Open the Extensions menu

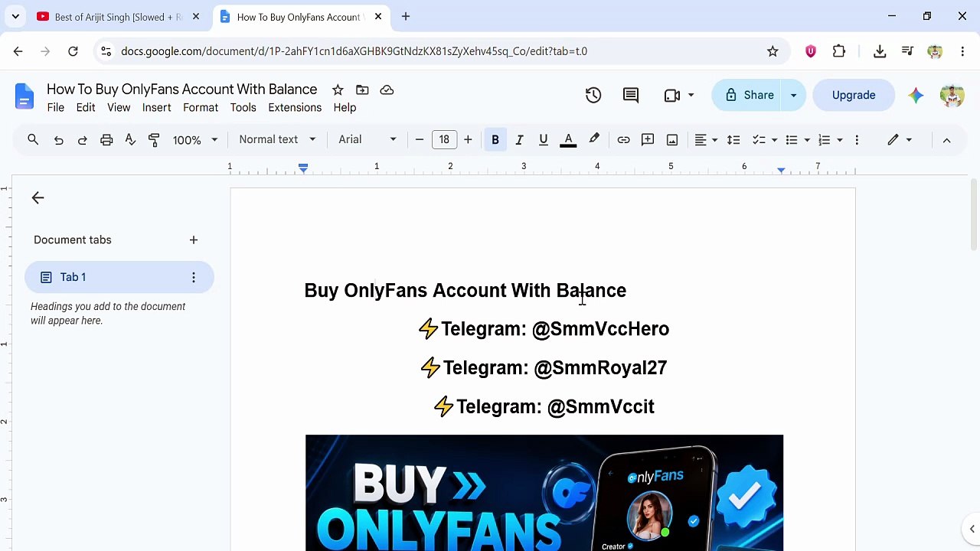(x=295, y=108)
